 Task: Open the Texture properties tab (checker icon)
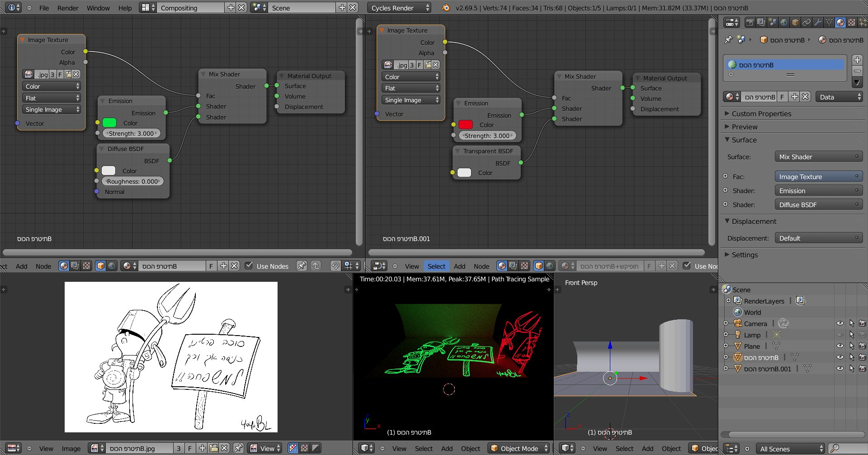pos(852,22)
